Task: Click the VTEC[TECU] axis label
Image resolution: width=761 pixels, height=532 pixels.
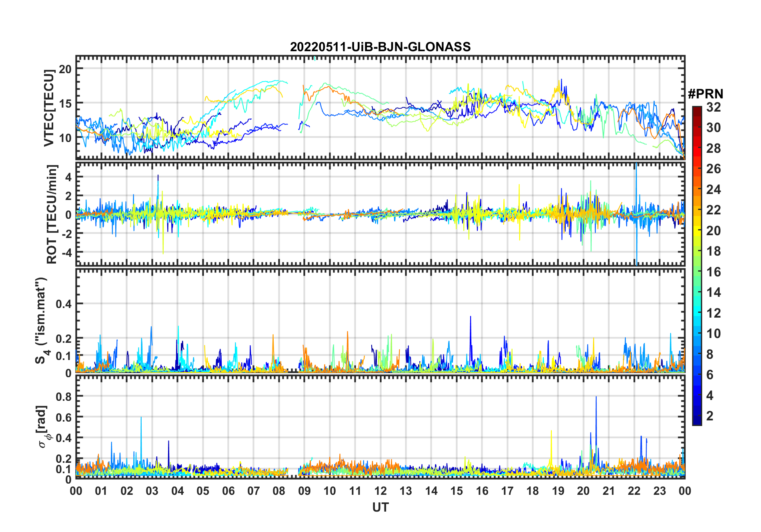Action: [49, 108]
